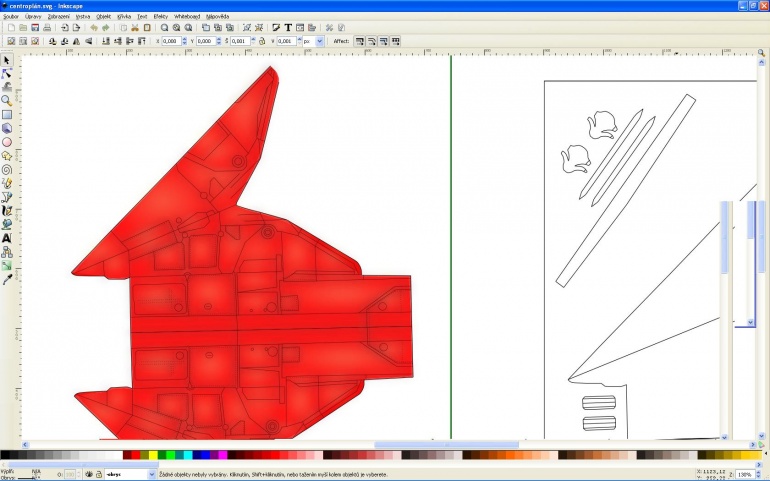Open the Objekt menu

click(104, 16)
